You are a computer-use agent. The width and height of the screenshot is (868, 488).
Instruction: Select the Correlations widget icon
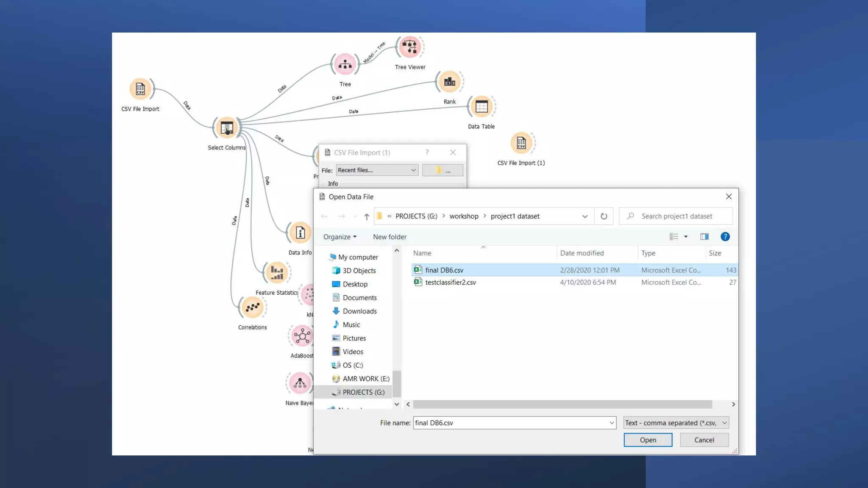pyautogui.click(x=252, y=308)
